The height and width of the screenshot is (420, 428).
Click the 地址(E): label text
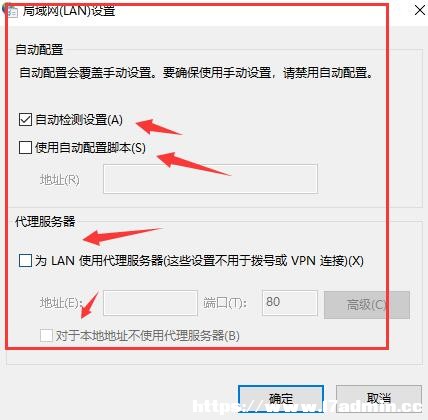61,303
